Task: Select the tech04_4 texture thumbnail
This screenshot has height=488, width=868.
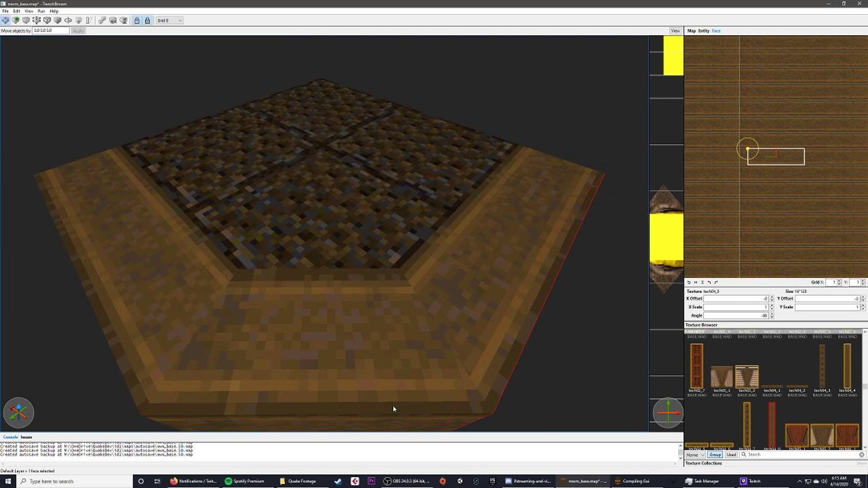Action: 847,365
